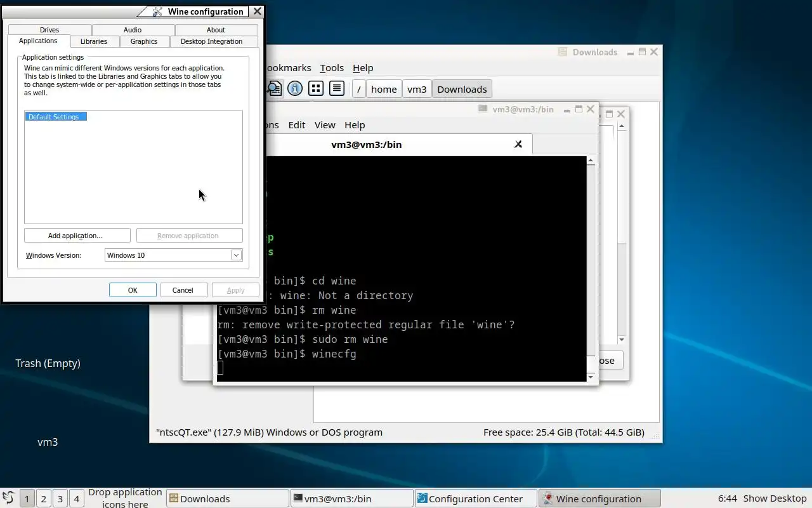Activate Configuration Center in taskbar
This screenshot has height=508, width=812.
pyautogui.click(x=476, y=498)
